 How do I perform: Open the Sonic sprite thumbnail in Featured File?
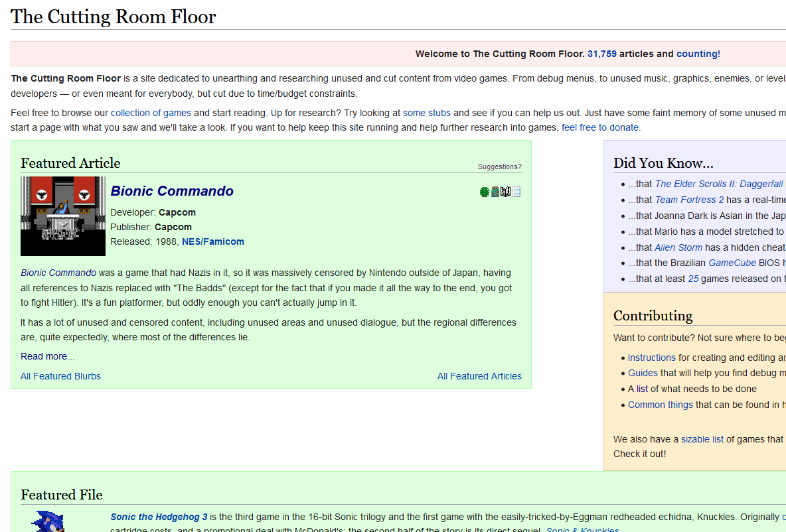pyautogui.click(x=48, y=521)
